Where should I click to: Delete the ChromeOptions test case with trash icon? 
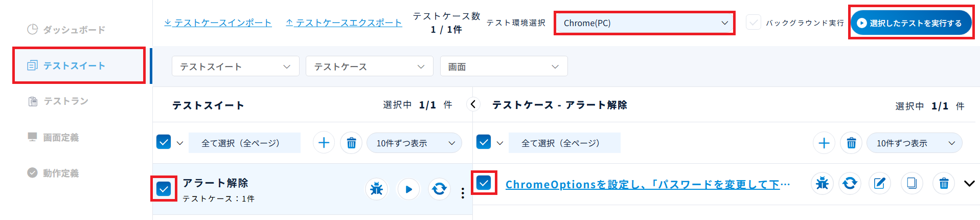(x=944, y=183)
